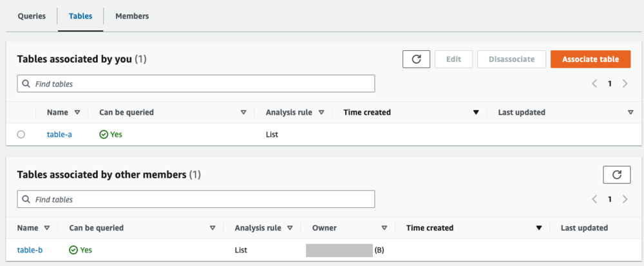This screenshot has height=266, width=644.
Task: Go to next page in your tables
Action: (x=625, y=84)
